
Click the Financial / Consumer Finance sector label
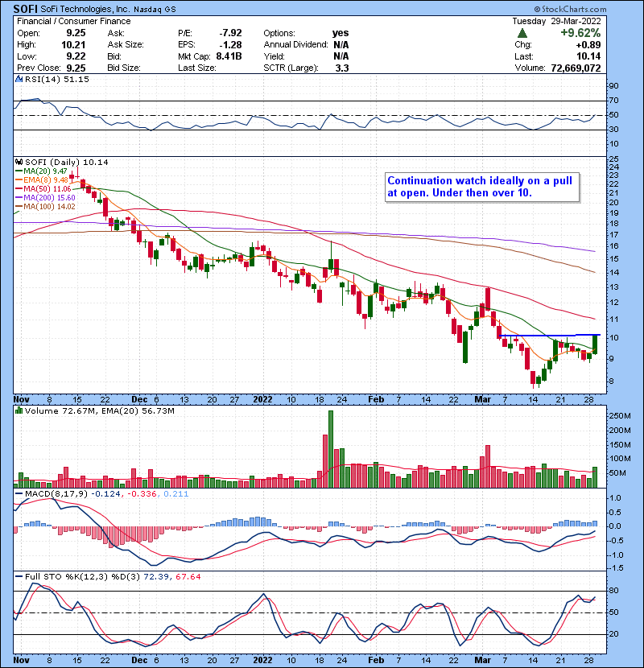(x=74, y=21)
